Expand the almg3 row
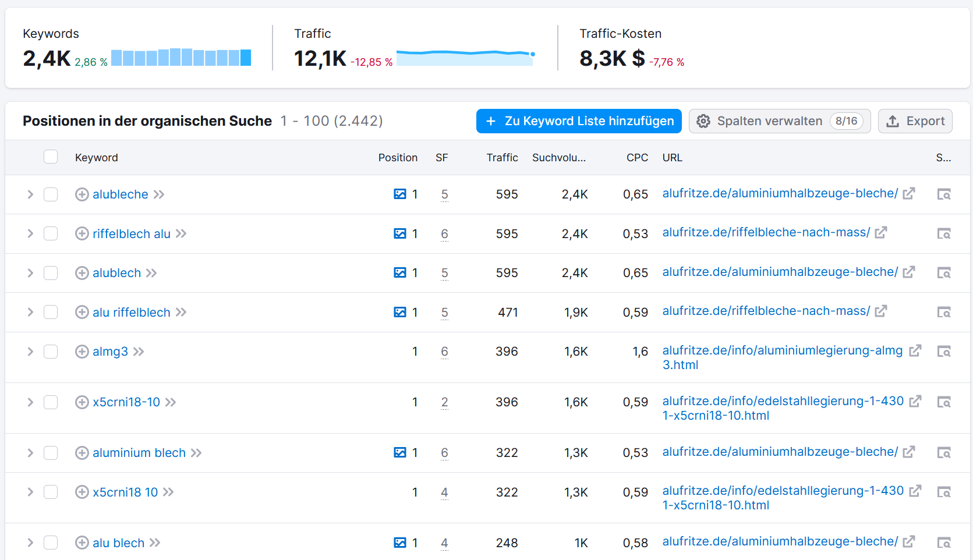Image resolution: width=973 pixels, height=560 pixels. coord(30,352)
